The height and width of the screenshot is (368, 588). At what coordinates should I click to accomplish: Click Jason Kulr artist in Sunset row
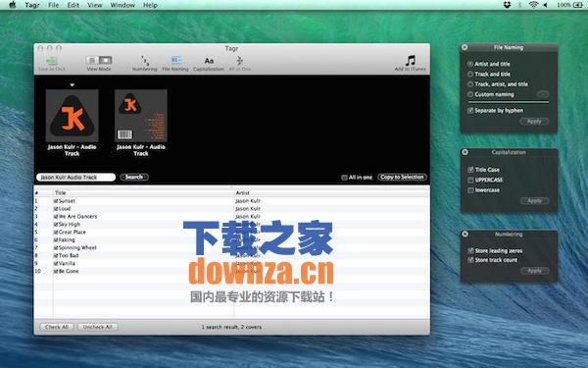(248, 201)
